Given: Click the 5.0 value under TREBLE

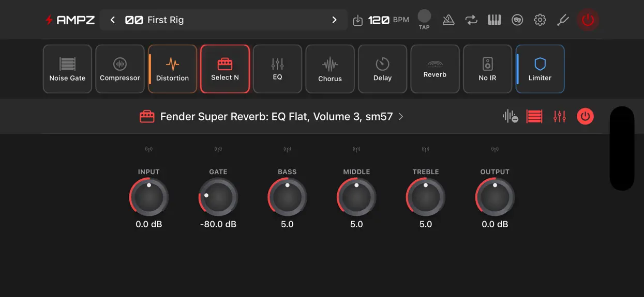Looking at the screenshot, I should point(426,224).
